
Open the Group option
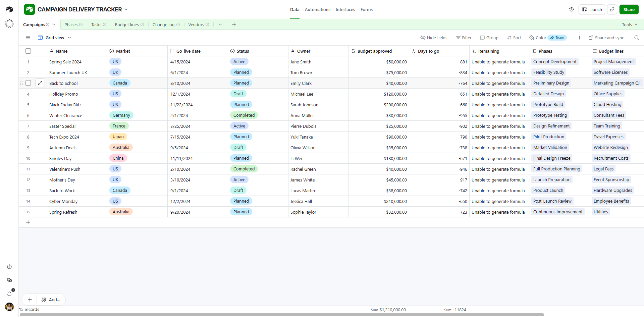click(489, 38)
